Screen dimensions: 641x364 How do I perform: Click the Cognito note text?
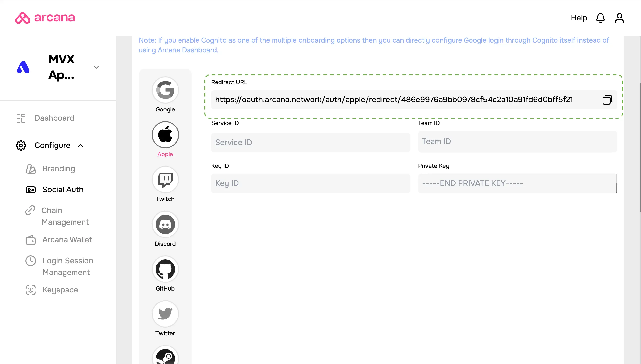coord(374,45)
